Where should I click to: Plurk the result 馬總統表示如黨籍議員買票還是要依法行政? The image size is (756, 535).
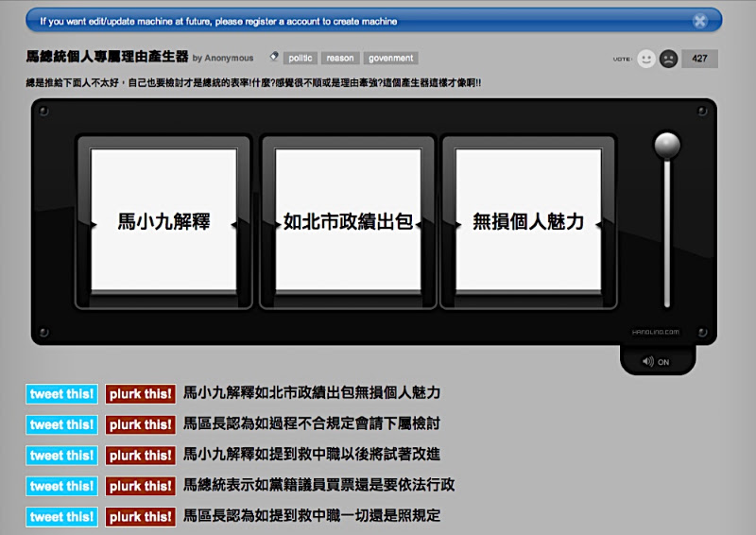tap(140, 486)
